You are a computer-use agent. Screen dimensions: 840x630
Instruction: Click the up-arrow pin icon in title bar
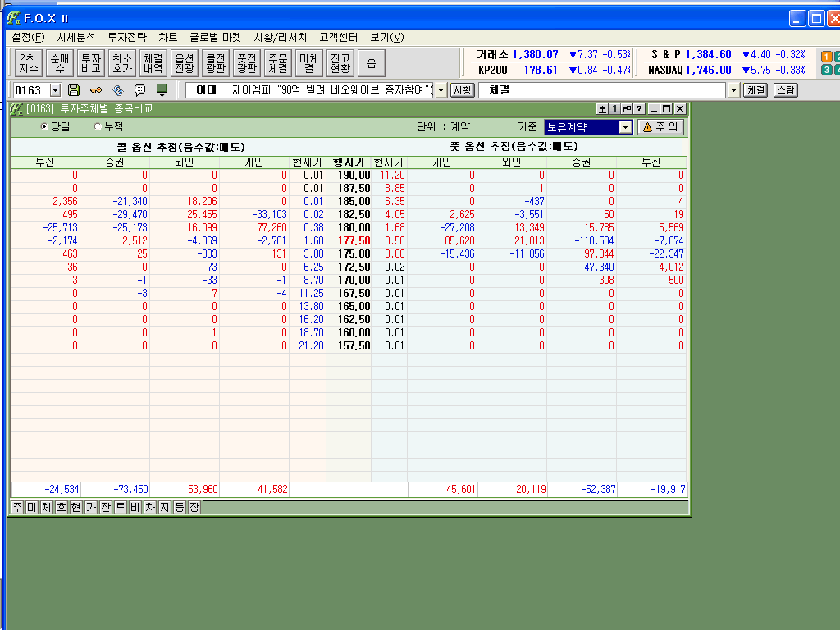click(x=601, y=109)
